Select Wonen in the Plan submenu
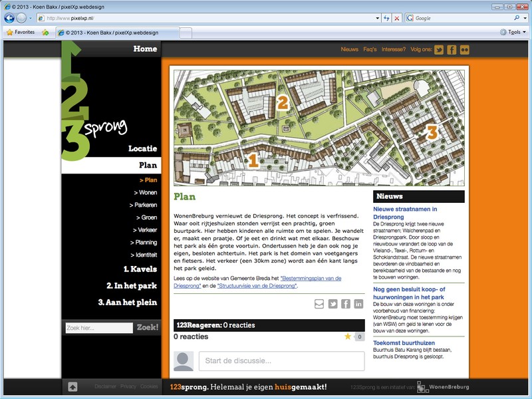This screenshot has height=399, width=532. coord(146,192)
